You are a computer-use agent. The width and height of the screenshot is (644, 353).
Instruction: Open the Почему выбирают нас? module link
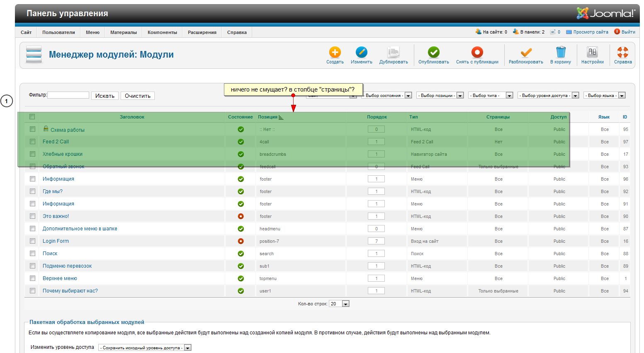click(x=70, y=291)
